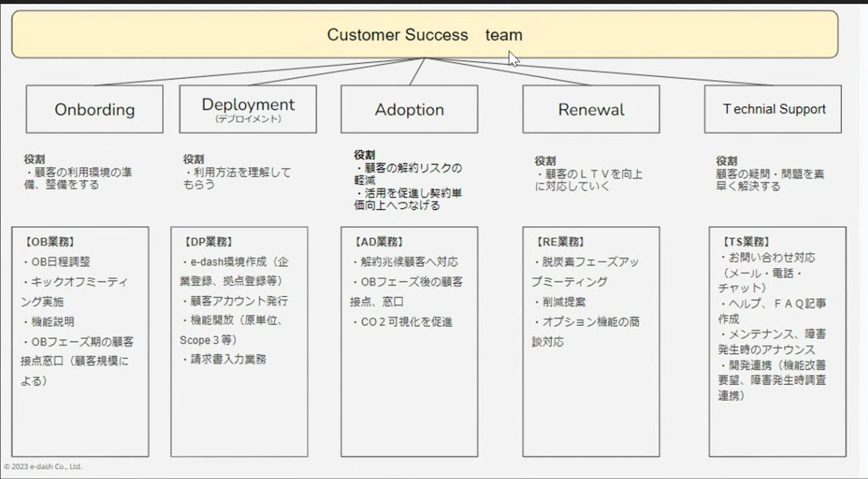This screenshot has height=479, width=868.
Task: Click the 役割 text under Deployment
Action: click(x=193, y=160)
